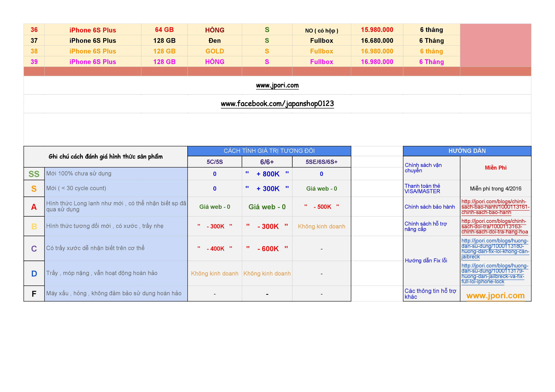Select row number 37

click(34, 41)
